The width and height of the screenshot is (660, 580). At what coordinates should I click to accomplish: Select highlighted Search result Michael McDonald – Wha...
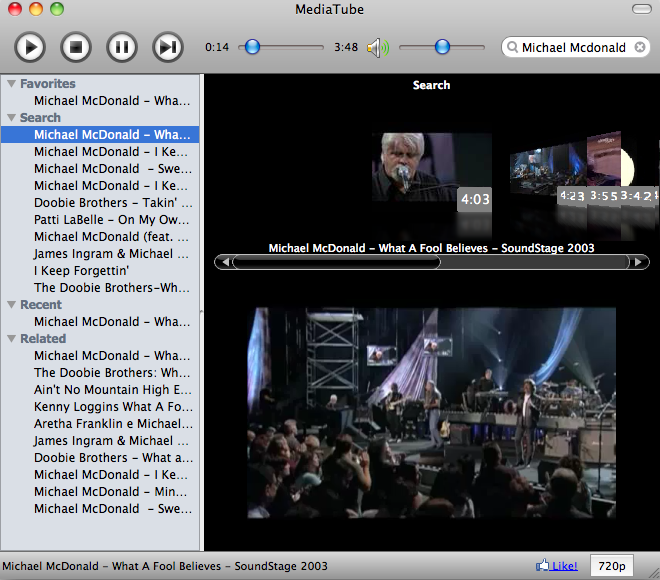coord(100,135)
